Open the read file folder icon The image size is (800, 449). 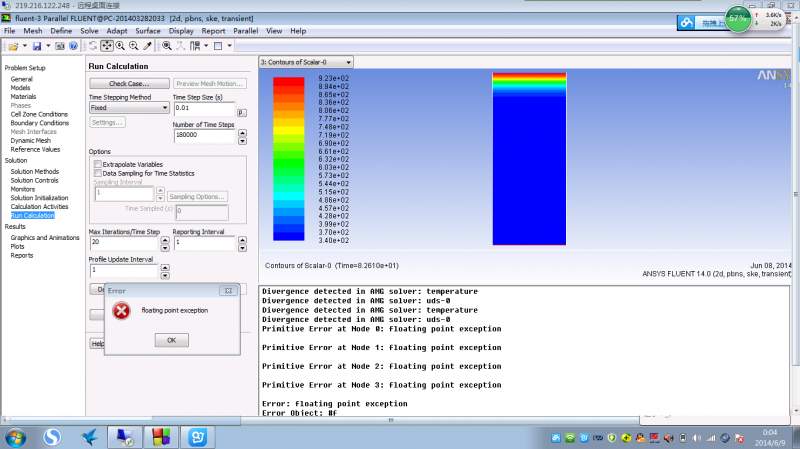(x=13, y=46)
